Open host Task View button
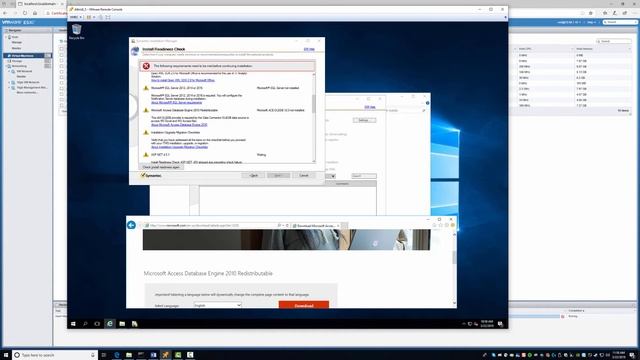Screen dimensions: 640x360 [x=104, y=355]
